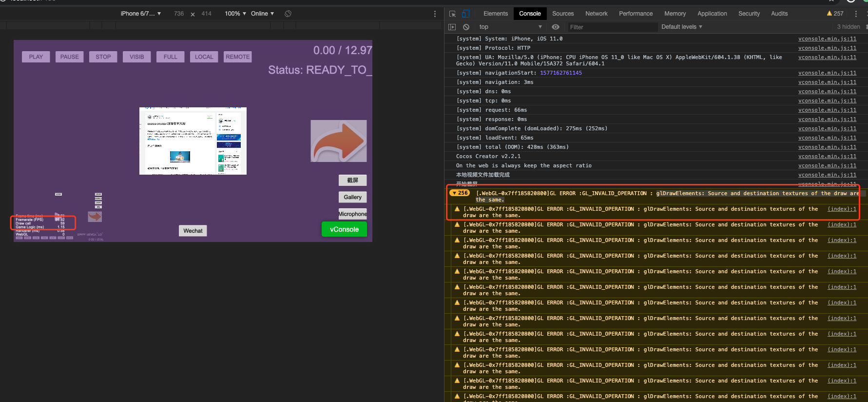Open the DevTools customize three-dot menu

(x=856, y=14)
